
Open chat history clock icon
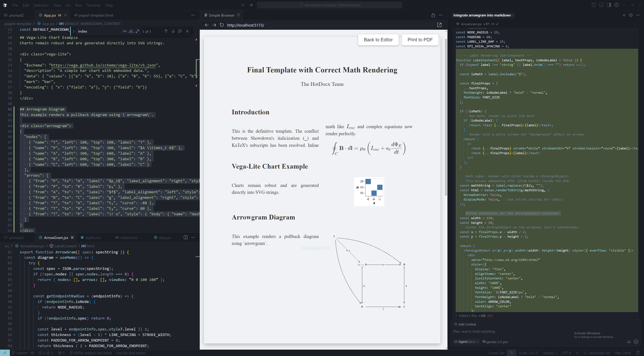[631, 15]
